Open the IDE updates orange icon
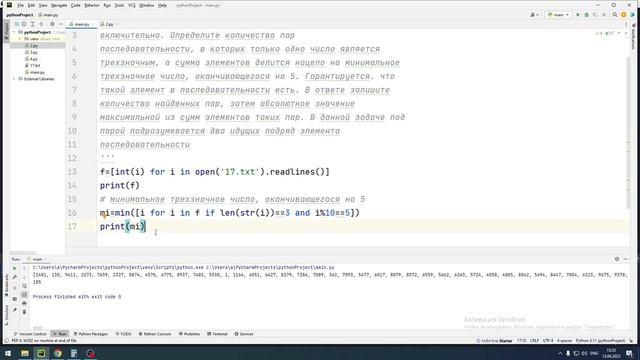Image resolution: width=640 pixels, height=360 pixels. [x=623, y=15]
